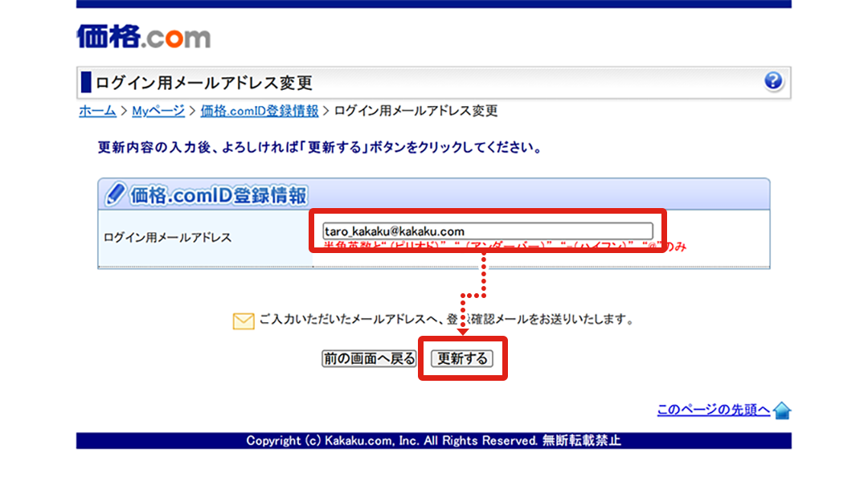Click the pencil icon beside 価格.comID登録情報
The width and height of the screenshot is (868, 482).
click(x=115, y=194)
